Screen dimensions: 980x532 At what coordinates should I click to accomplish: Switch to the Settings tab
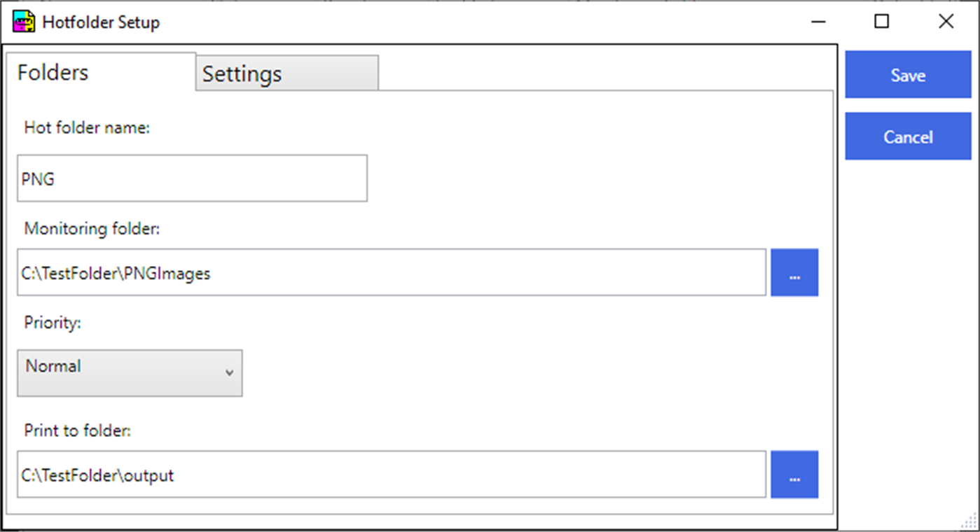coord(242,73)
